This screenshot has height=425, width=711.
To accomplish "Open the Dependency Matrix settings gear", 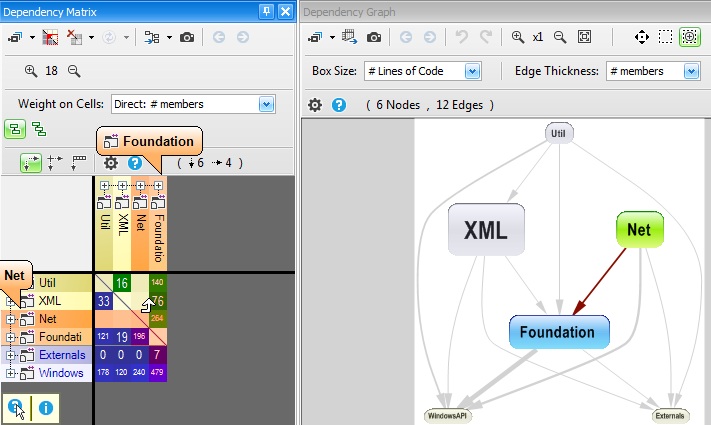I will (x=111, y=162).
